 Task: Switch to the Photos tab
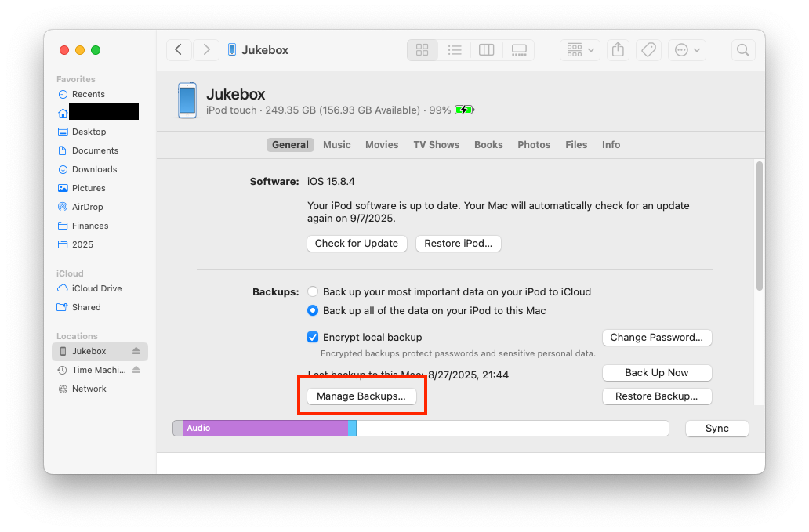pyautogui.click(x=534, y=145)
